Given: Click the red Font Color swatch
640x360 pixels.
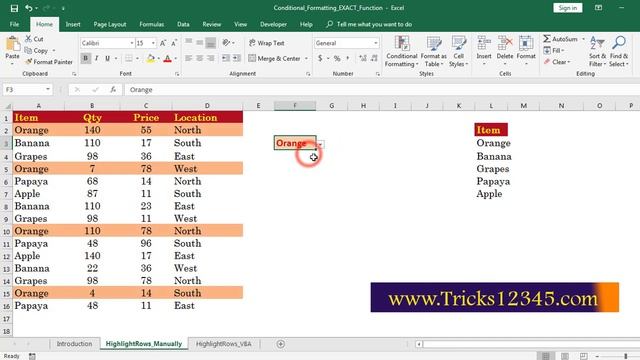Looking at the screenshot, I should [167, 59].
